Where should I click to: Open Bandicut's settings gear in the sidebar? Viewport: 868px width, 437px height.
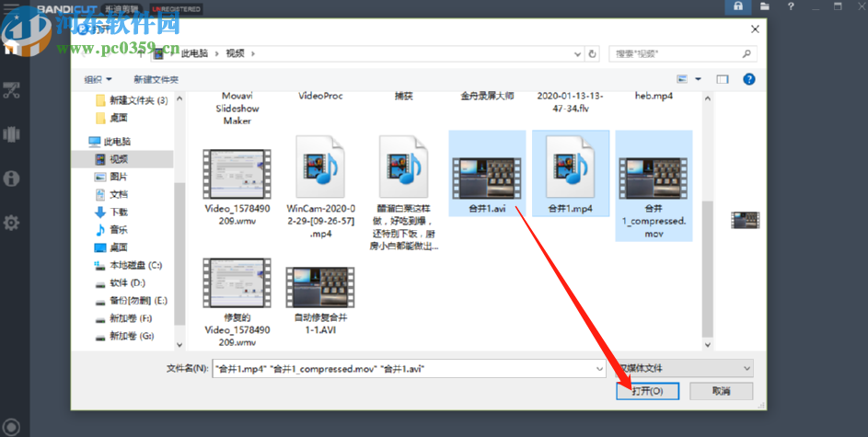pyautogui.click(x=11, y=223)
